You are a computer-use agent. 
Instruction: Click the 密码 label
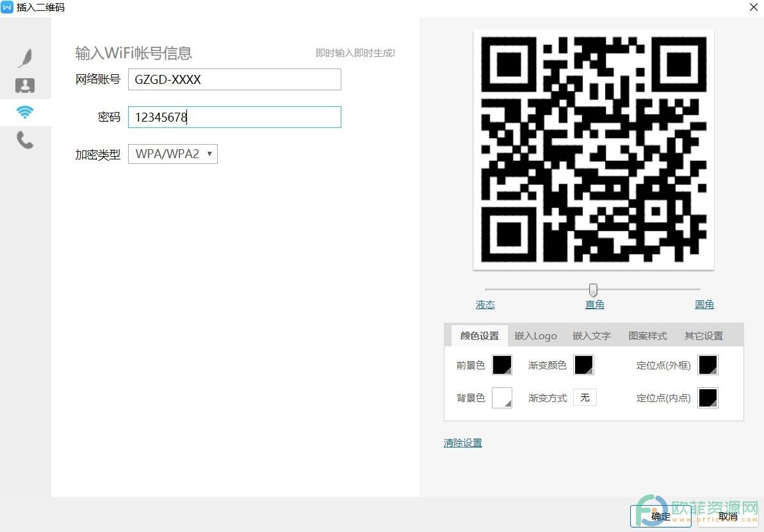pyautogui.click(x=109, y=117)
